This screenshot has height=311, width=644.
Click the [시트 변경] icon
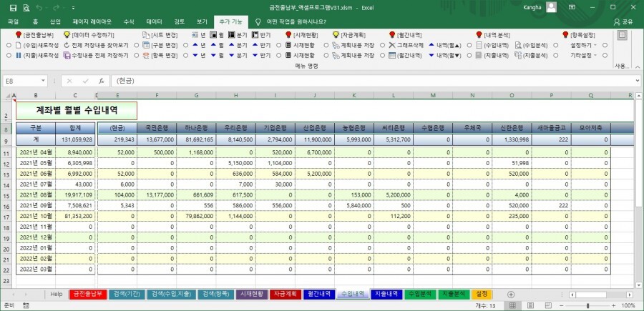tap(146, 35)
